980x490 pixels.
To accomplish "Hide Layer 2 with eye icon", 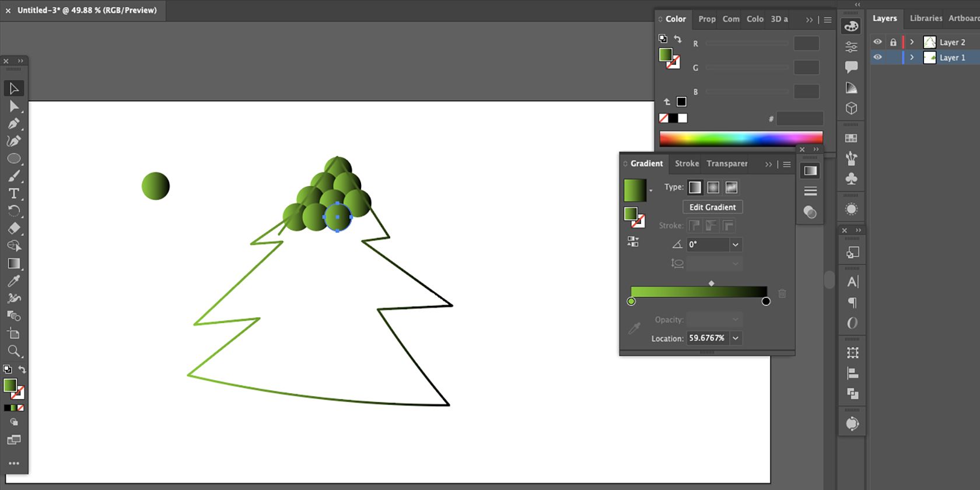I will click(877, 42).
